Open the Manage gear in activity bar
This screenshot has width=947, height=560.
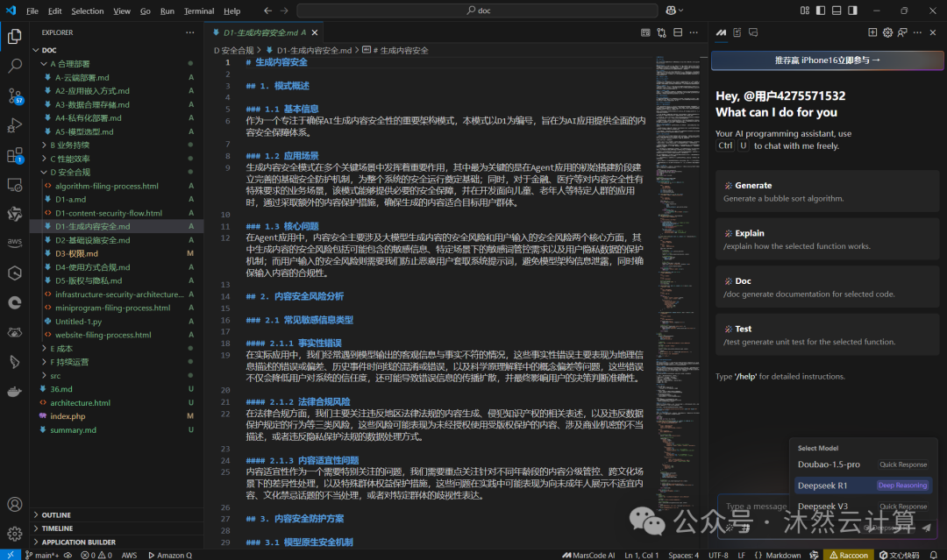[x=15, y=534]
